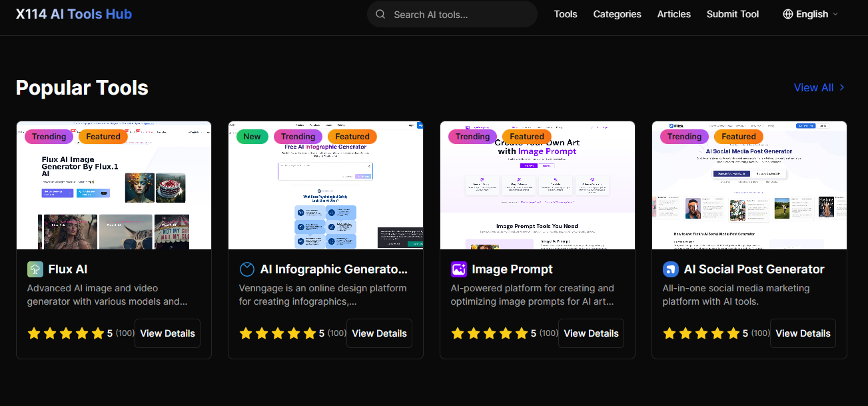View Details for Image Prompt

click(592, 333)
